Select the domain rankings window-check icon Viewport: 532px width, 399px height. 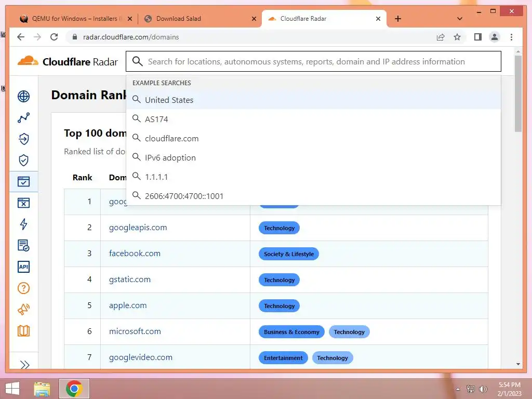click(x=23, y=181)
